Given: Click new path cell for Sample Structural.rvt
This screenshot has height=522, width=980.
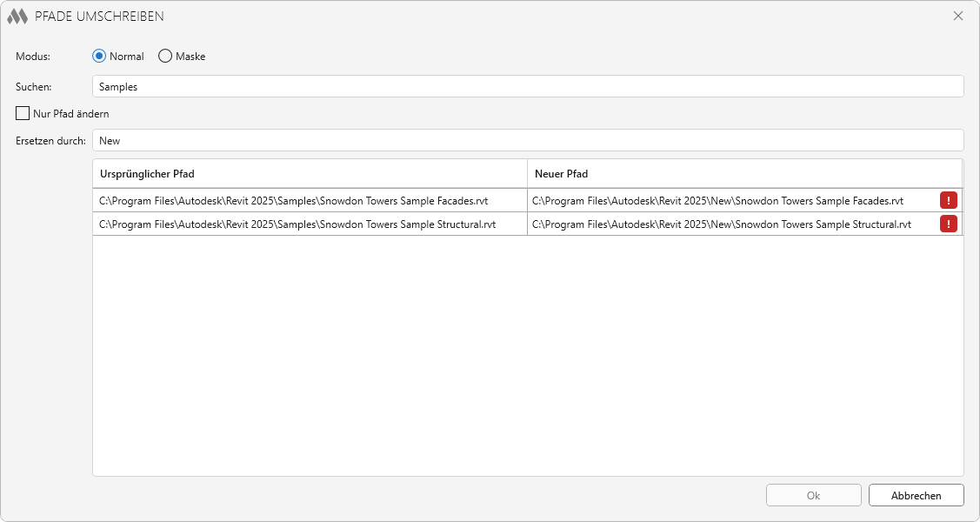Looking at the screenshot, I should click(x=722, y=224).
